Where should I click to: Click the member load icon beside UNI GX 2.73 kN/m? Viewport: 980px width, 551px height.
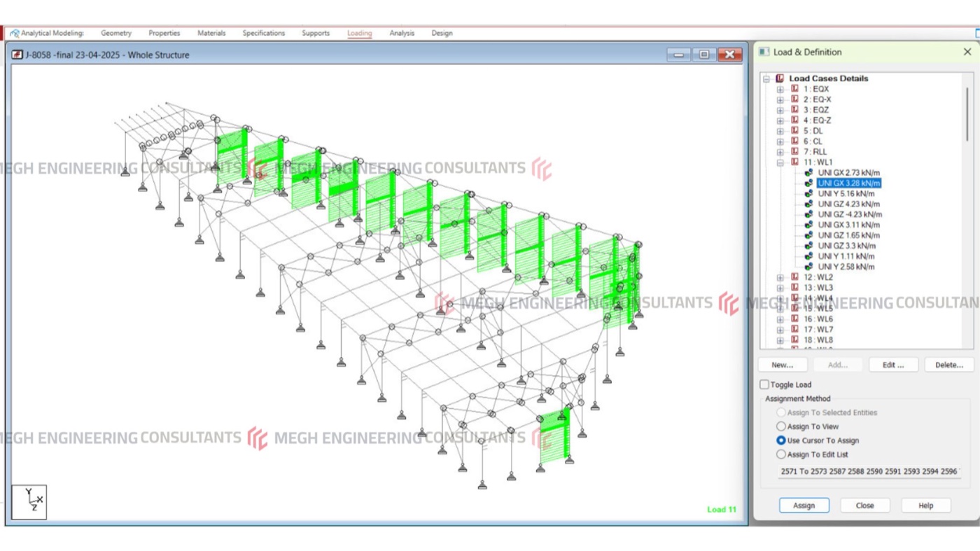[808, 173]
